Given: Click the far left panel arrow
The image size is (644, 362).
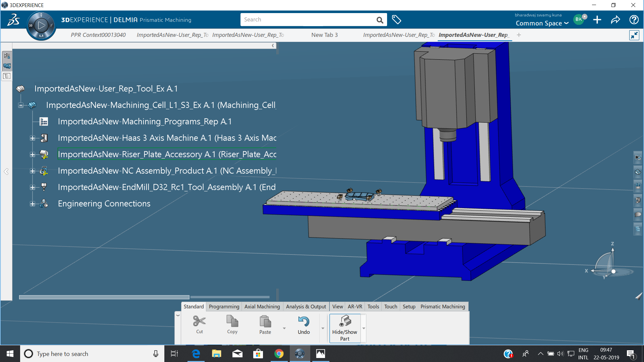Looking at the screenshot, I should point(6,172).
